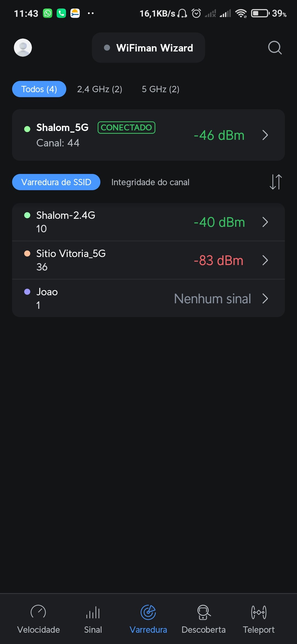The height and width of the screenshot is (644, 297).
Task: Expand Sitio Vitoria_5G details chevron
Action: (x=265, y=260)
